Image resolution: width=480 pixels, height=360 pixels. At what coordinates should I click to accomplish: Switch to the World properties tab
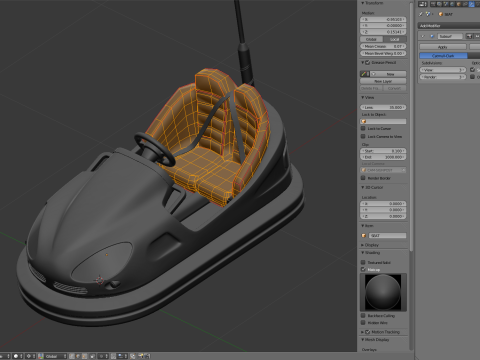click(x=452, y=4)
